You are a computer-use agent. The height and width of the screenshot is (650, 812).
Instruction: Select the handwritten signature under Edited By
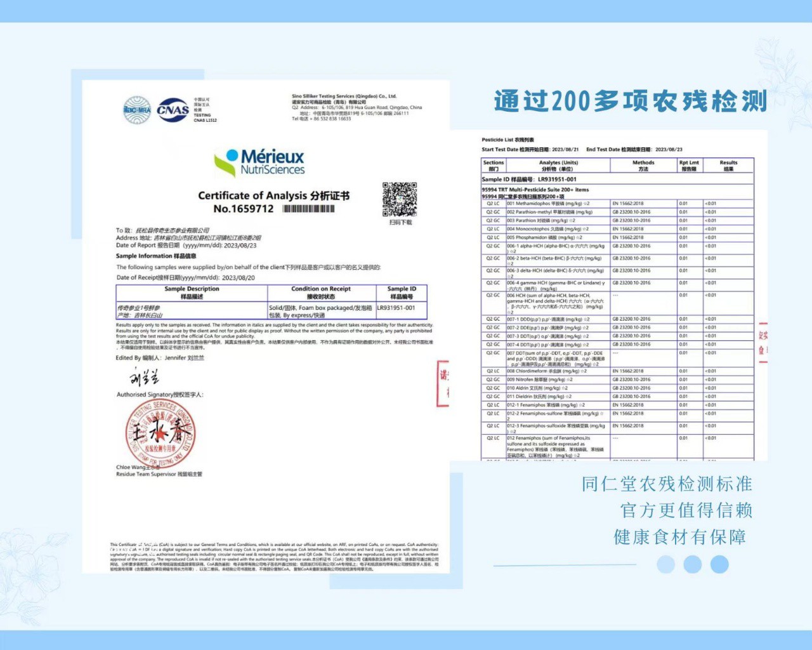tap(144, 378)
